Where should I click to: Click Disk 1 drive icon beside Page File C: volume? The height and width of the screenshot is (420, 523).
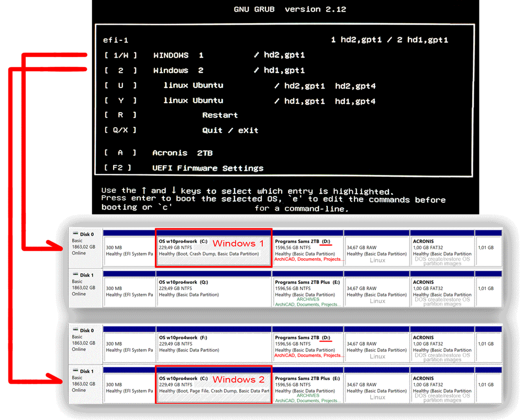tap(76, 371)
